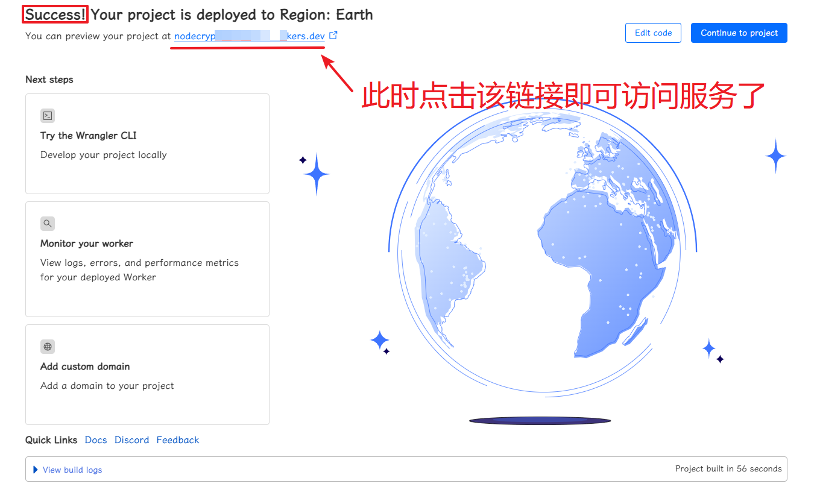Click external-link icon beside the preview URL
The height and width of the screenshot is (504, 817).
[x=333, y=36]
